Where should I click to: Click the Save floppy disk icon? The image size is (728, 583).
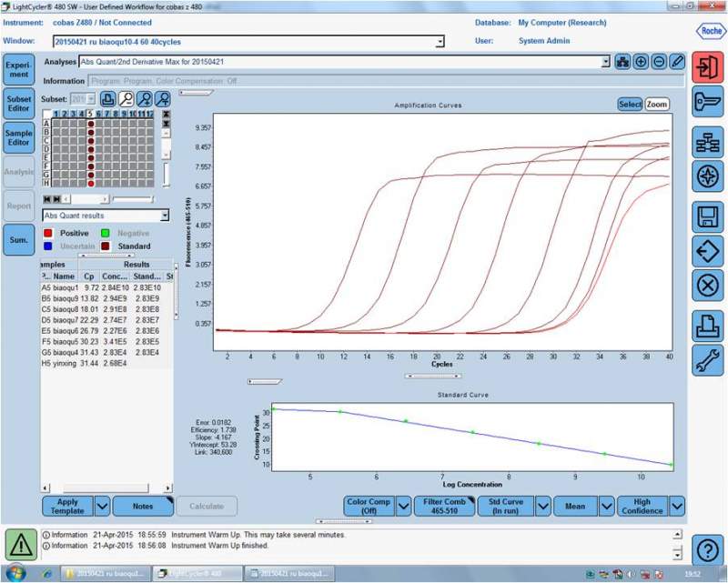pyautogui.click(x=707, y=216)
